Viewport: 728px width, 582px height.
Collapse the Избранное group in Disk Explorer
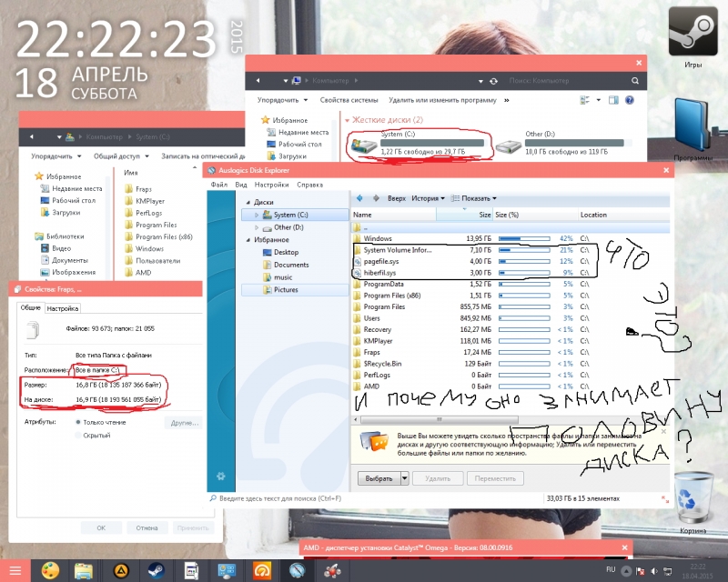[x=248, y=240]
